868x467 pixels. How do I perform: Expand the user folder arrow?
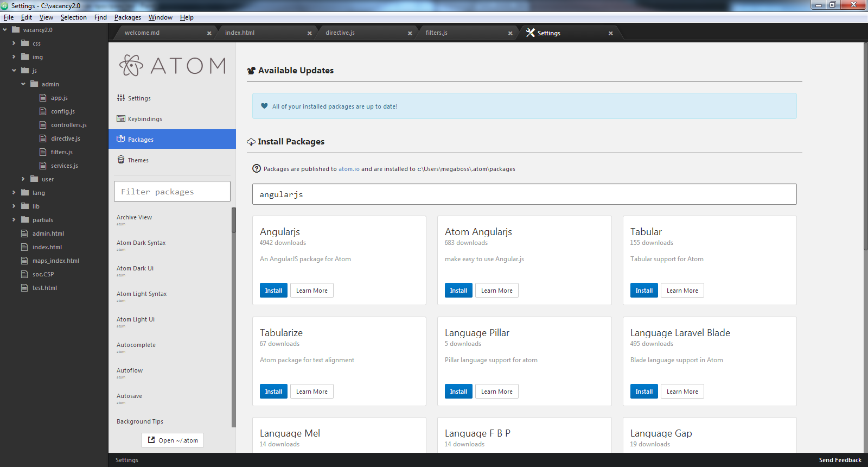(x=23, y=179)
